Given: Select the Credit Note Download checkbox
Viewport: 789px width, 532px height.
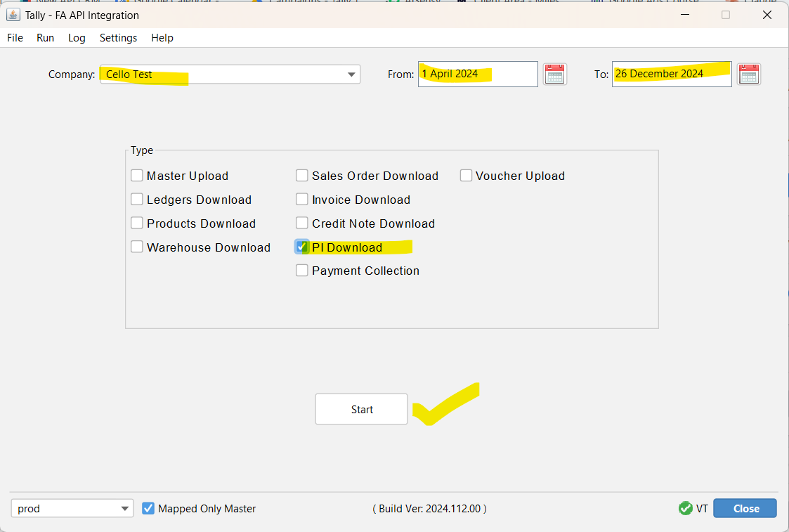Looking at the screenshot, I should click(x=302, y=223).
